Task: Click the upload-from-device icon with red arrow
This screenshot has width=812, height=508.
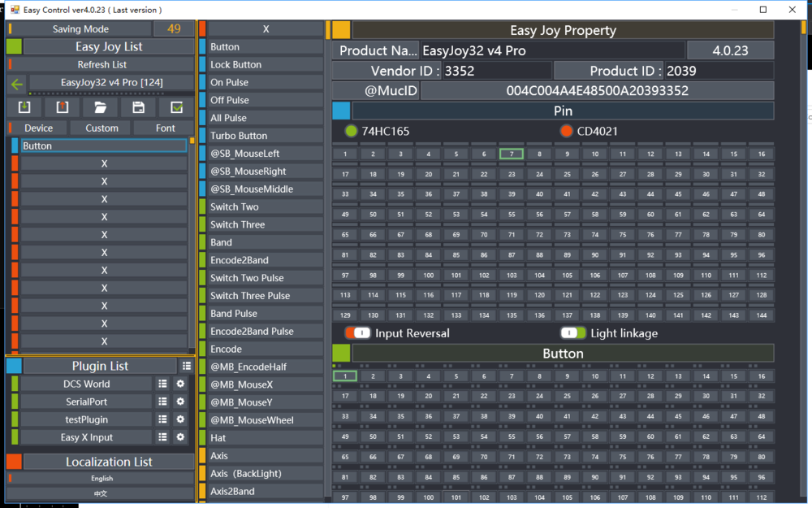Action: point(63,107)
